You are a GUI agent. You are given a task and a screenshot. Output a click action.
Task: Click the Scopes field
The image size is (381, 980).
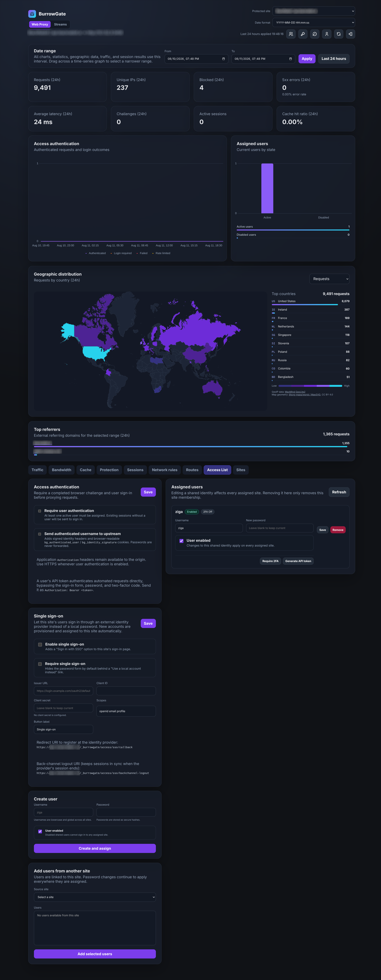coord(126,711)
